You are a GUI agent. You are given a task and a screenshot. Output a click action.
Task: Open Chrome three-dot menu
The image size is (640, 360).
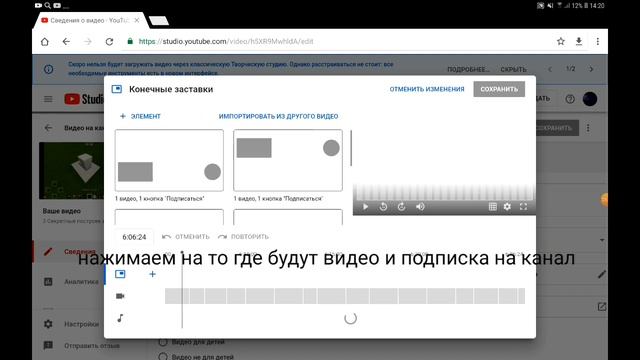click(x=598, y=41)
